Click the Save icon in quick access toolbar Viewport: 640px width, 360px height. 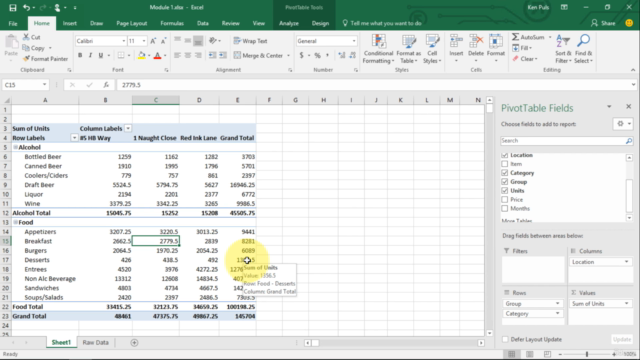point(13,7)
